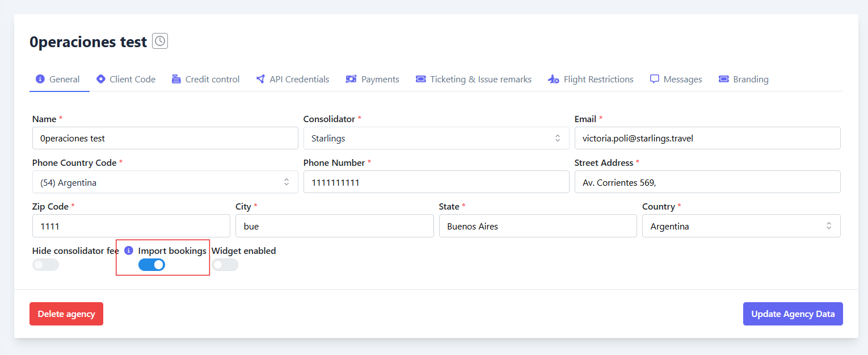Enable the Hide consolidator fee toggle
The image size is (868, 355).
point(45,265)
